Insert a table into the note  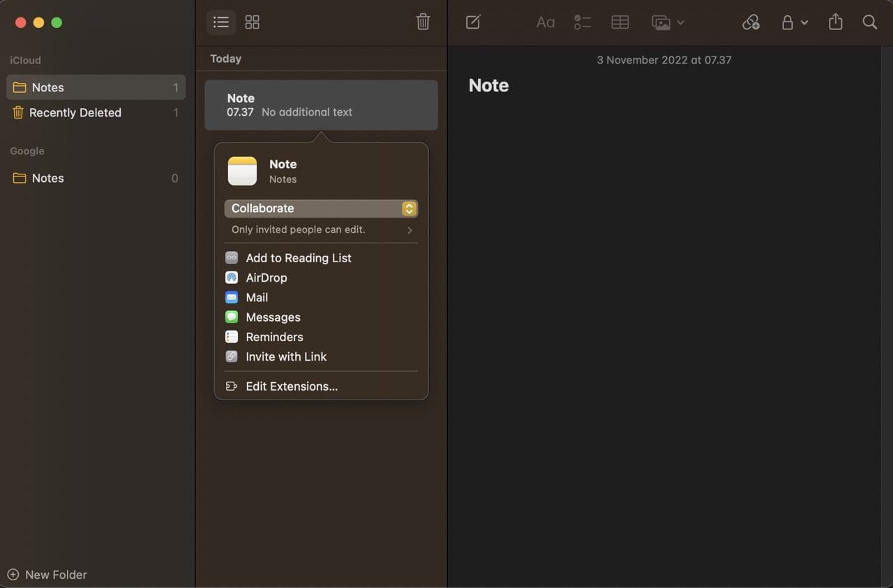point(620,22)
